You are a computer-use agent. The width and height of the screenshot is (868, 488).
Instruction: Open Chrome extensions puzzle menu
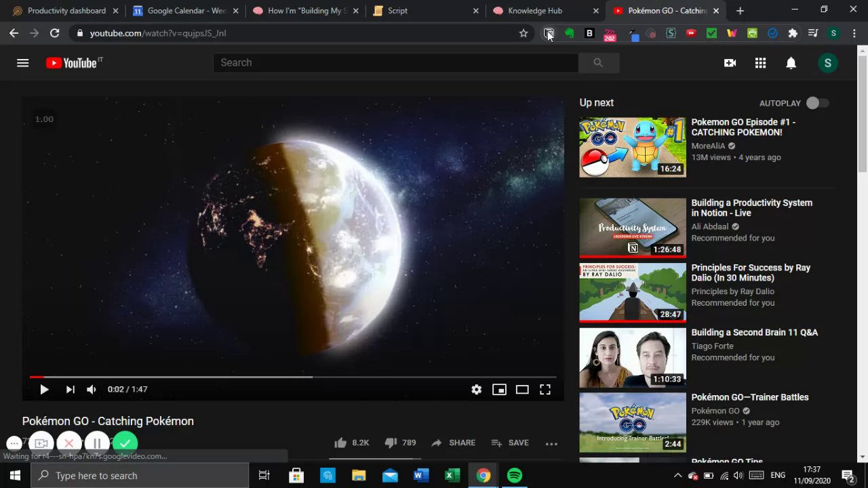[x=793, y=33]
